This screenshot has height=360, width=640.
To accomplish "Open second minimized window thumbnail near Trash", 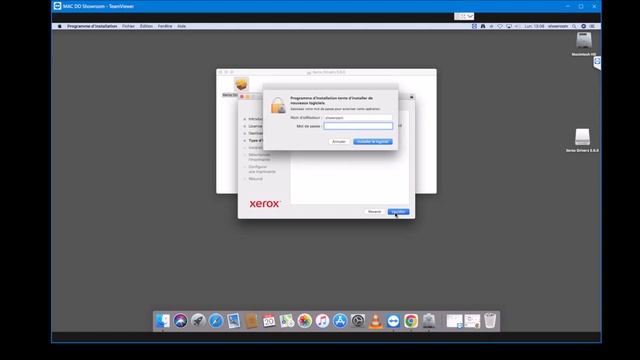I will point(472,321).
